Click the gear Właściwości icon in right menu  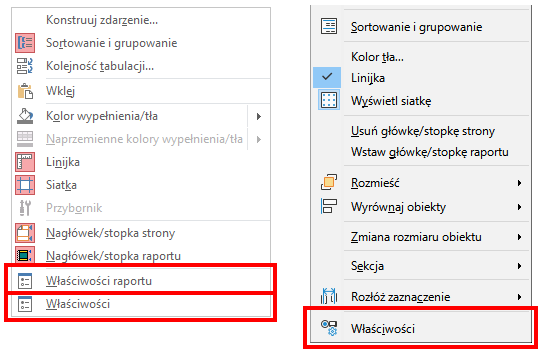click(329, 328)
